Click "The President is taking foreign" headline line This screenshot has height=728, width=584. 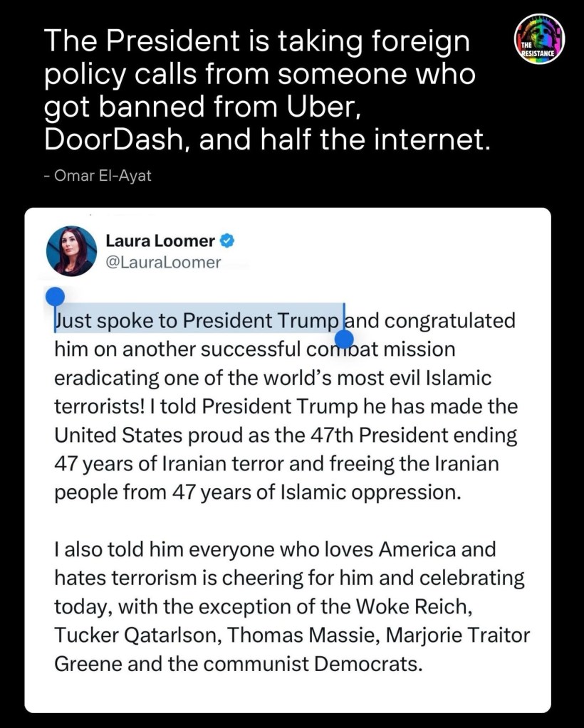(257, 43)
